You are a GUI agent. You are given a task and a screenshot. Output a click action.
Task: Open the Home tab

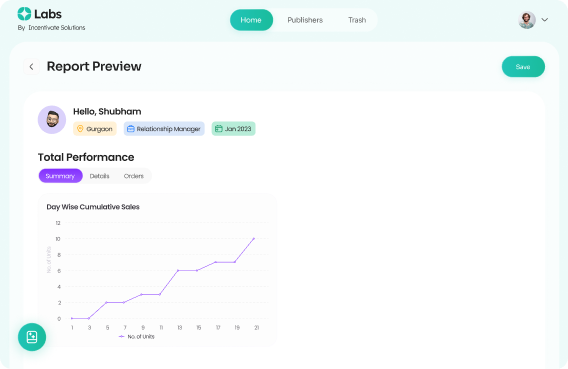click(x=251, y=20)
